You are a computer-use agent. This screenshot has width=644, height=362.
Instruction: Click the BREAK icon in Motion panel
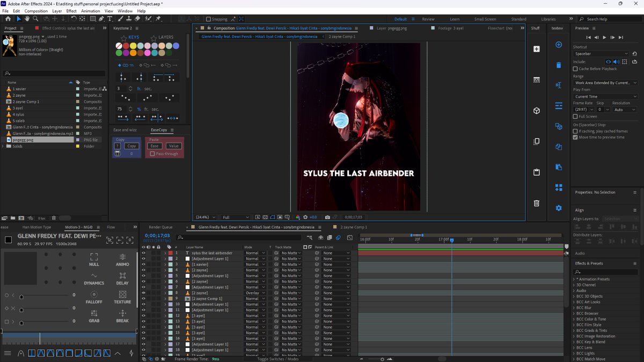point(122,316)
